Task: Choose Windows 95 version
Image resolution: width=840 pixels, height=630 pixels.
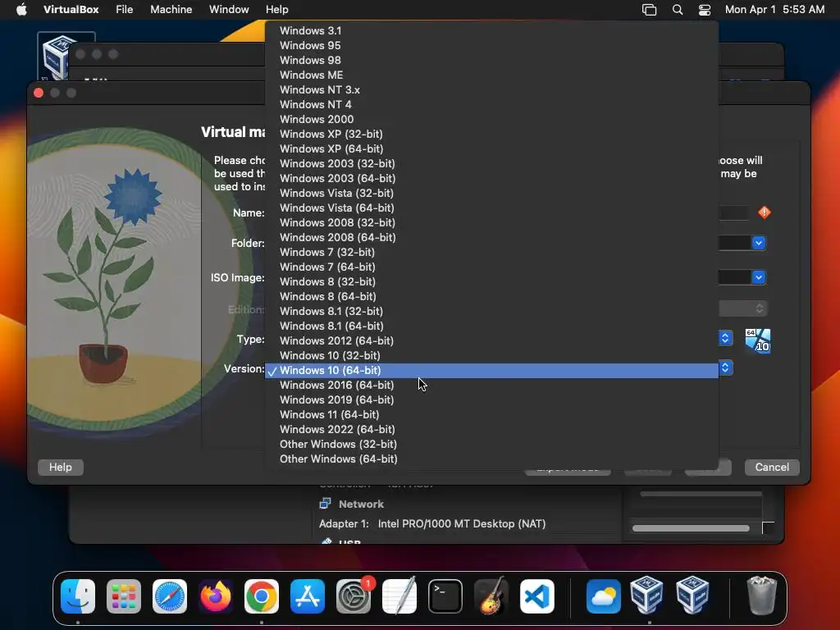Action: click(491, 46)
